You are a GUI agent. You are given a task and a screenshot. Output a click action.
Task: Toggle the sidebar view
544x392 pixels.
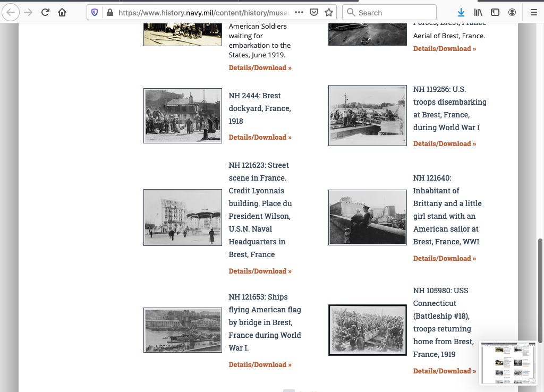[495, 12]
